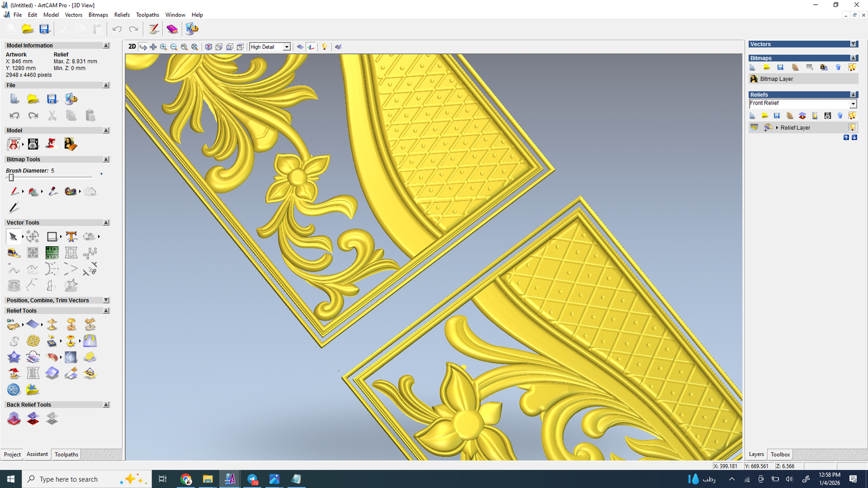Adjust the Brush Diameter slider
Image resolution: width=868 pixels, height=488 pixels.
tap(11, 177)
